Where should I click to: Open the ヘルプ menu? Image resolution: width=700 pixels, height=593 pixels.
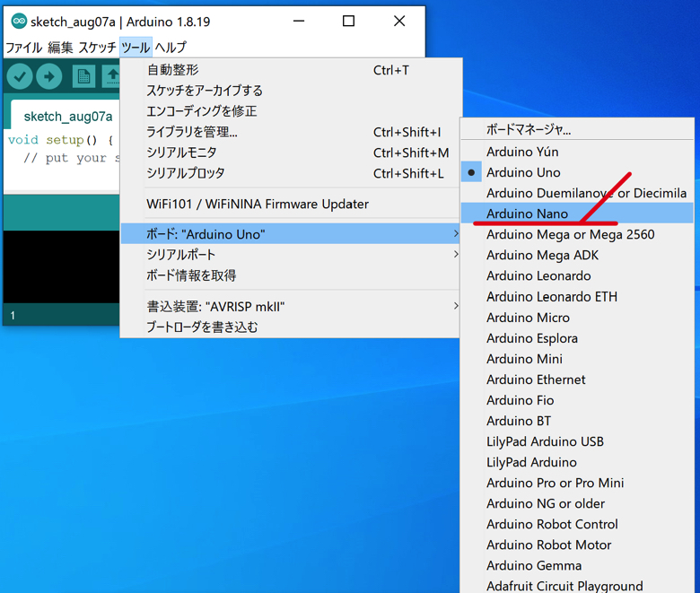click(x=171, y=47)
